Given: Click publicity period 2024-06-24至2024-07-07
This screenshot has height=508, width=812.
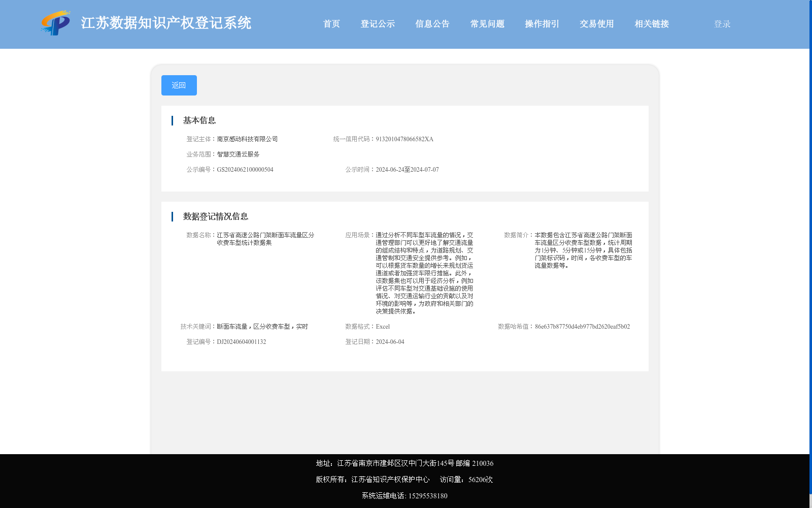Looking at the screenshot, I should [407, 170].
